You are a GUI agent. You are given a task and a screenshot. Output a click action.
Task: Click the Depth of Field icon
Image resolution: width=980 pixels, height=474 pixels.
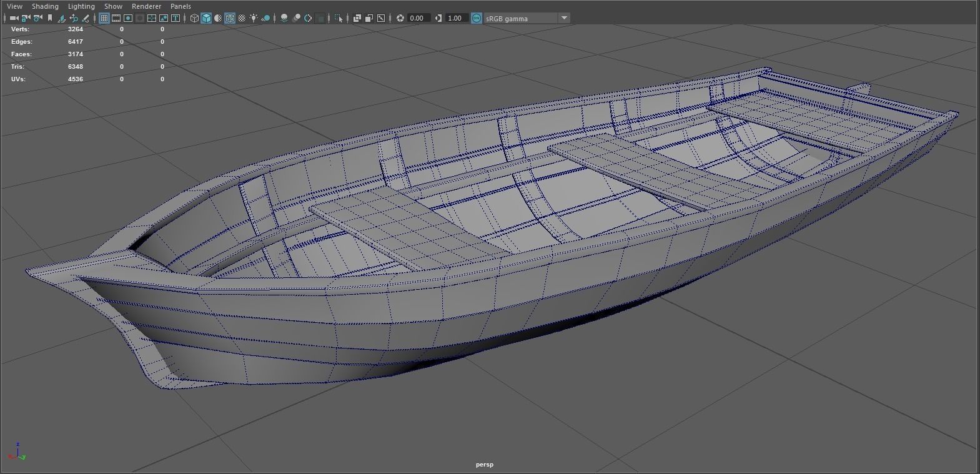tap(320, 18)
